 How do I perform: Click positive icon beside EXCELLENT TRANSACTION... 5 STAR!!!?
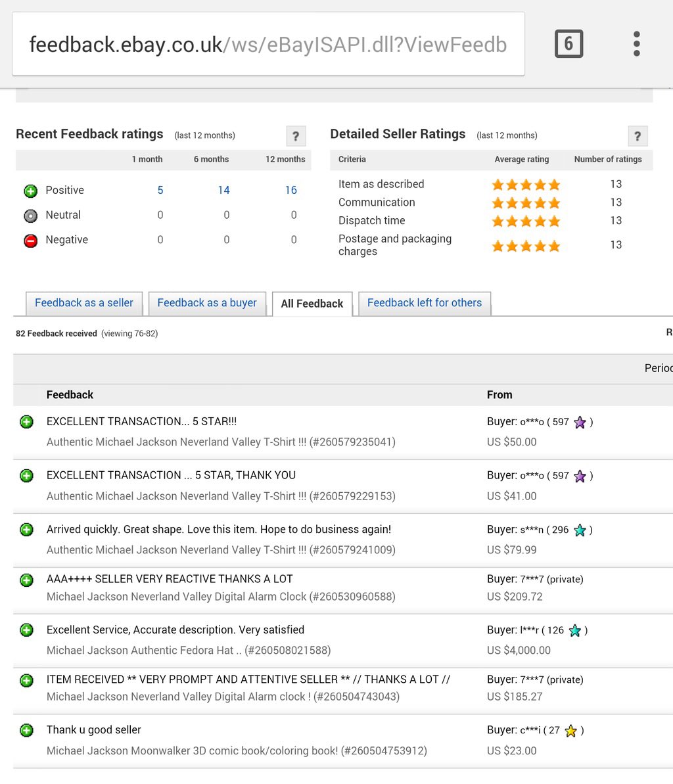(x=26, y=422)
